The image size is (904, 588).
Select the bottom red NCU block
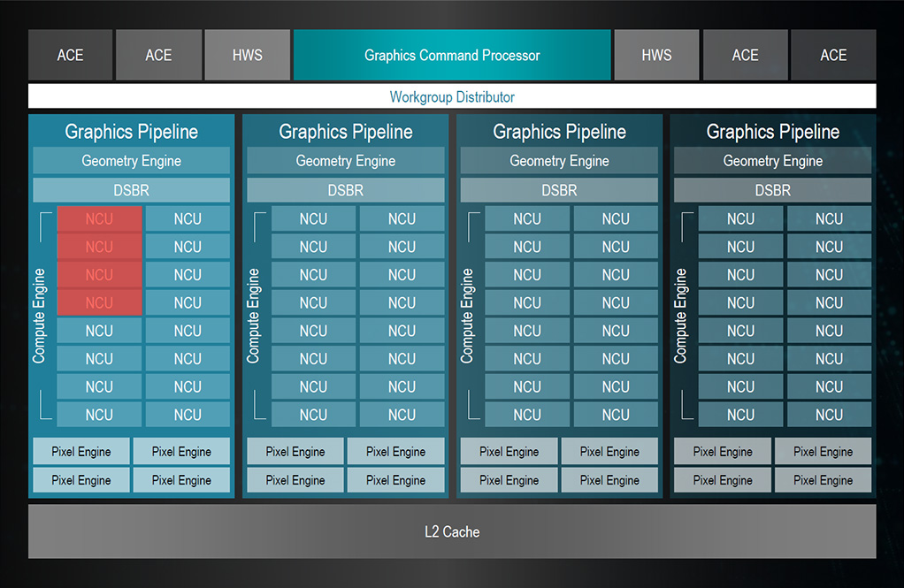click(99, 302)
